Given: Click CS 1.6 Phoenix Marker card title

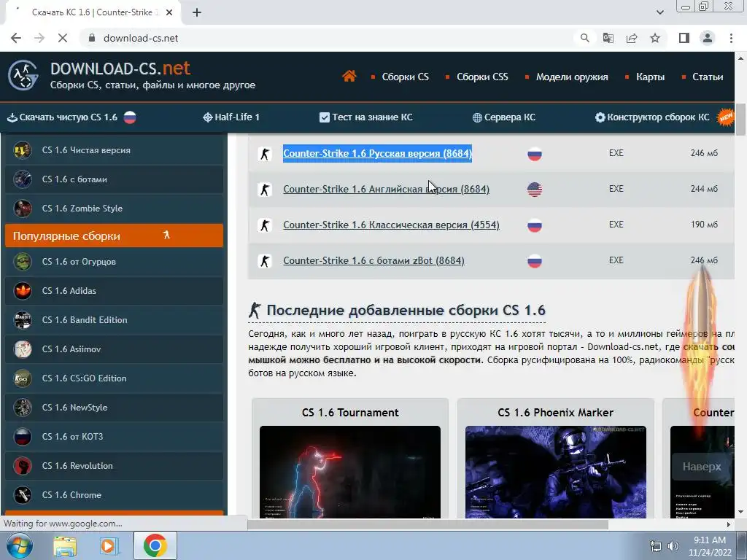Looking at the screenshot, I should point(555,413).
